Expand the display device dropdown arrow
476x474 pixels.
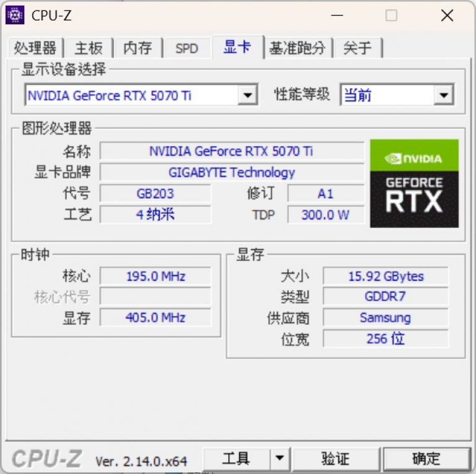(x=248, y=95)
